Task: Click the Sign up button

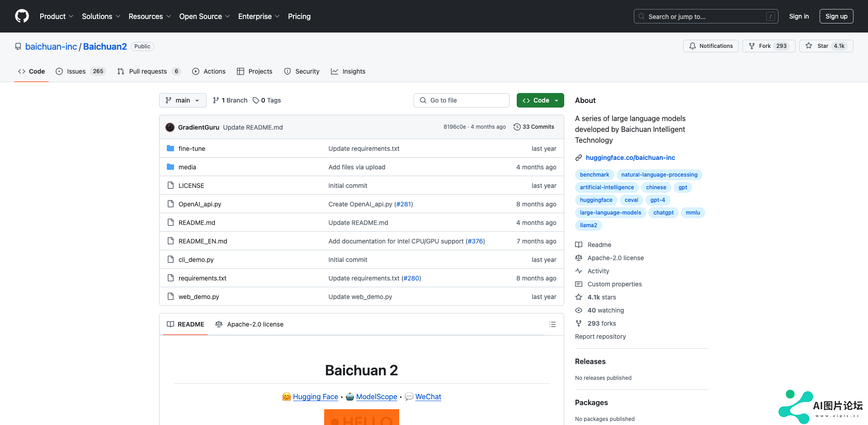Action: (x=836, y=16)
